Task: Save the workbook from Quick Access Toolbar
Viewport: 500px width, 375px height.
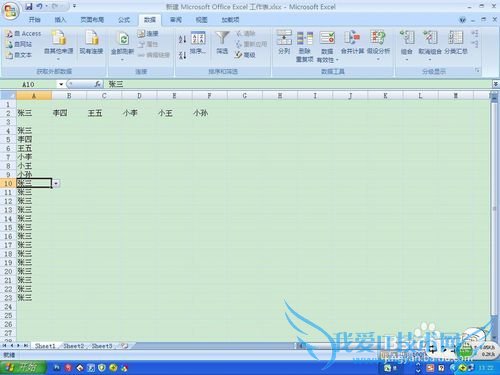Action: click(29, 6)
